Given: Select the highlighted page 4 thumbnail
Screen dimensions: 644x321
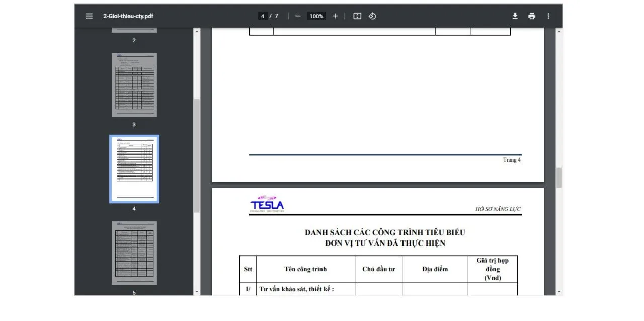Looking at the screenshot, I should point(134,169).
